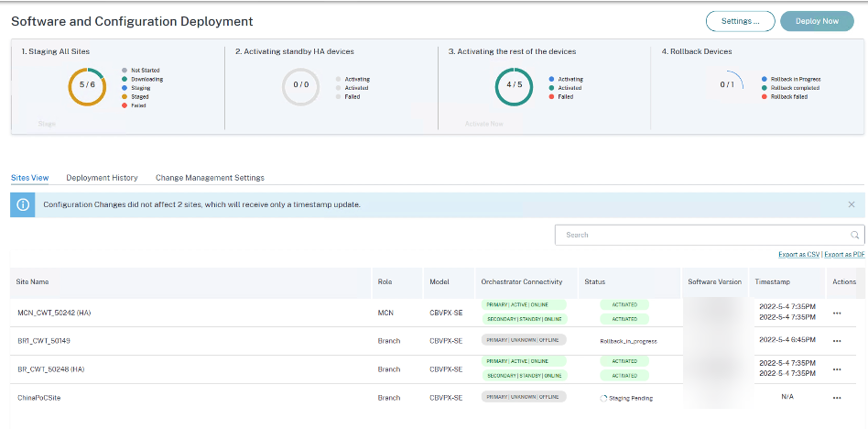Viewport: 868px width, 429px height.
Task: Open the Deployment History tab
Action: pyautogui.click(x=102, y=178)
